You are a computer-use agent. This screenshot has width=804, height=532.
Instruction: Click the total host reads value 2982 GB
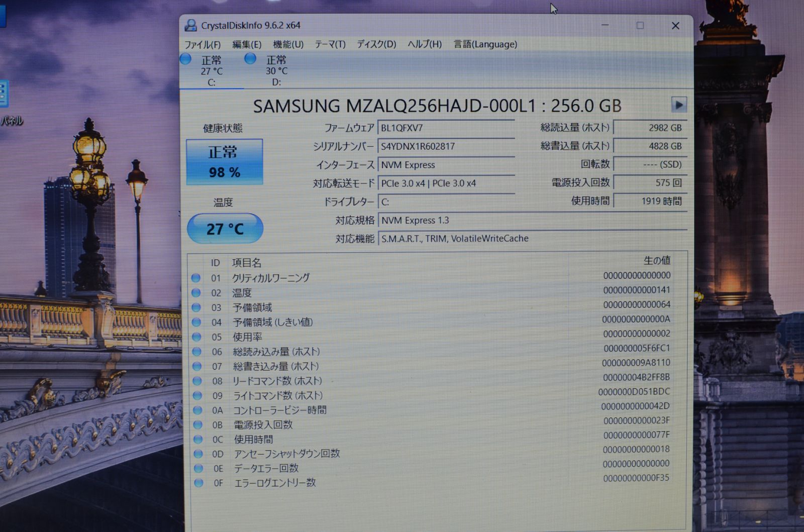[650, 128]
